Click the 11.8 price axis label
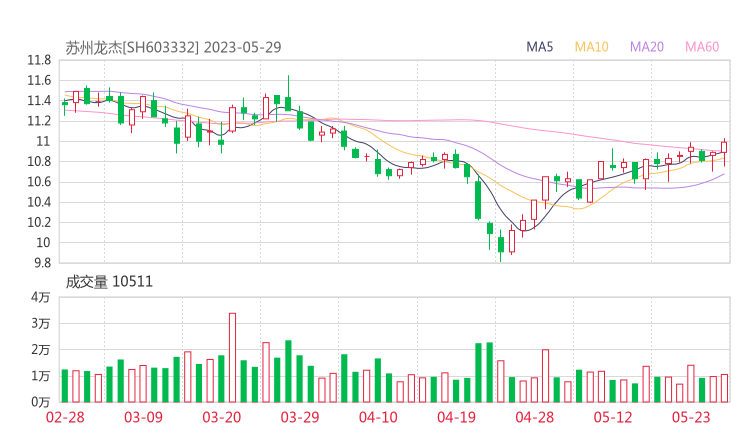The height and width of the screenshot is (440, 740). coord(39,60)
